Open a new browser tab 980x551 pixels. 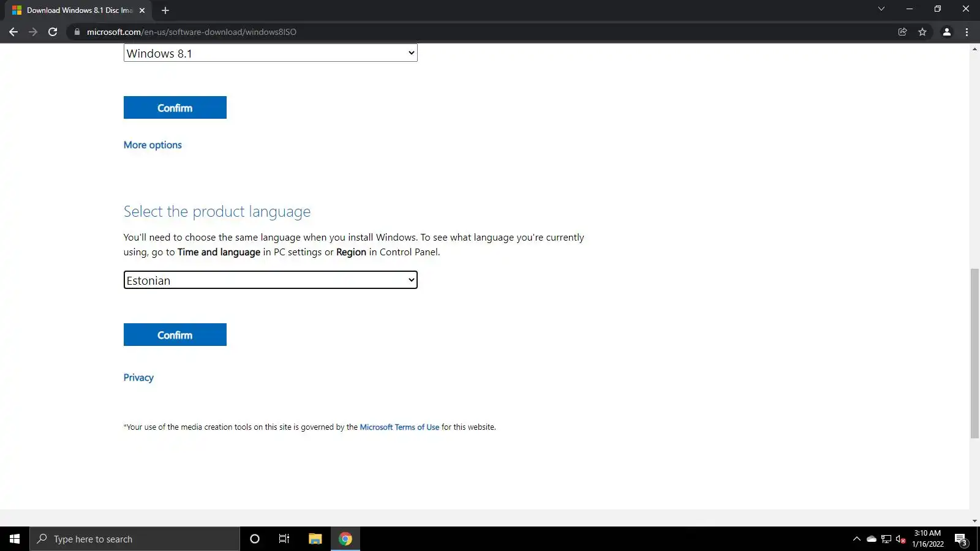coord(165,10)
